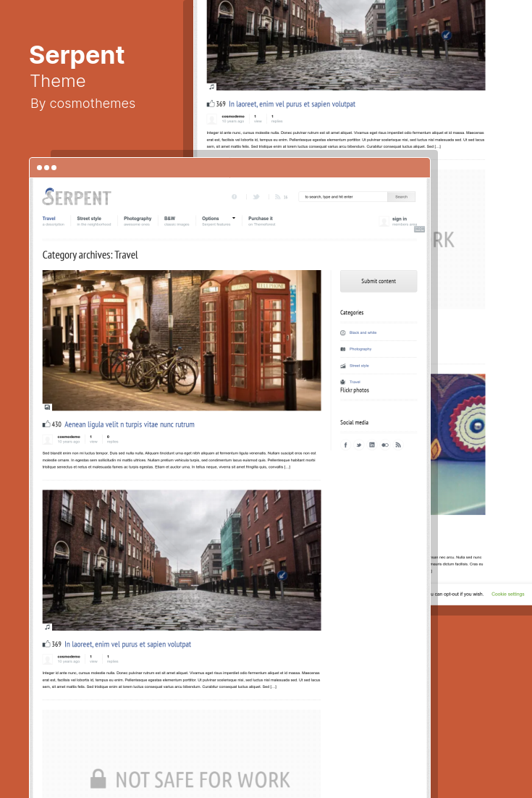532x798 pixels.
Task: Click sidebar Twitter icon under Social media
Action: pos(358,445)
